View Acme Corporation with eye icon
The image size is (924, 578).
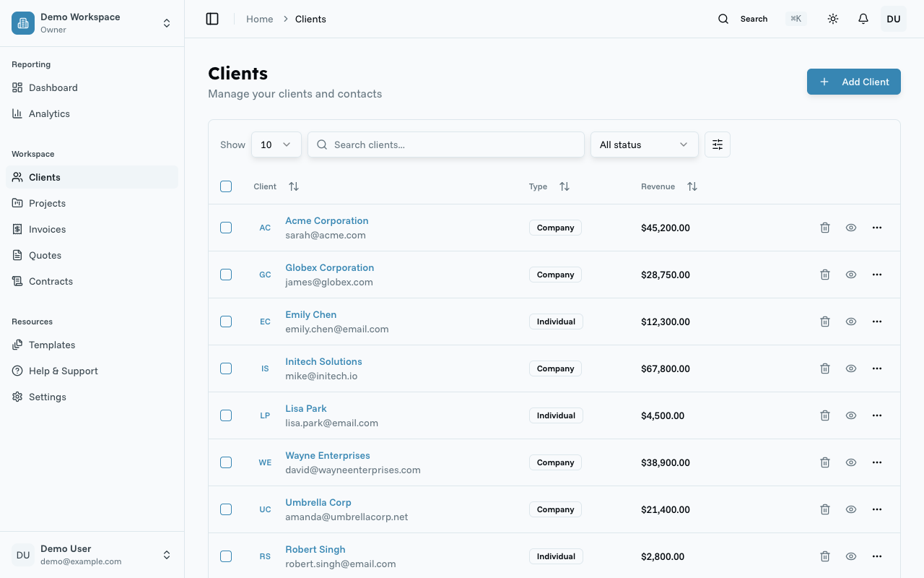851,228
